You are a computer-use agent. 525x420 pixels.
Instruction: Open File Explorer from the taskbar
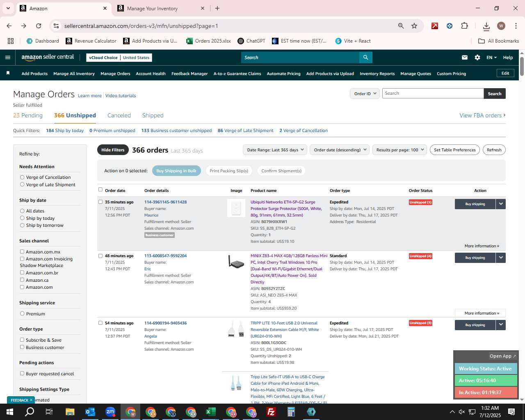point(70,412)
